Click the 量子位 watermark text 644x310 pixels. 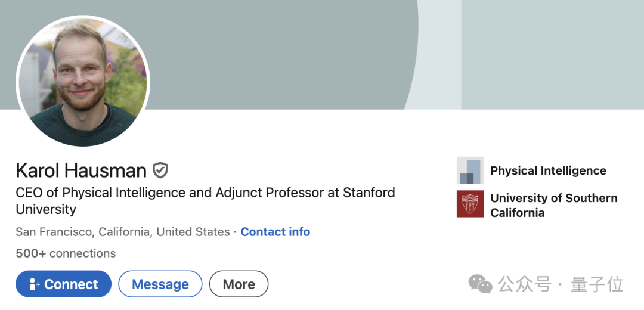(597, 284)
